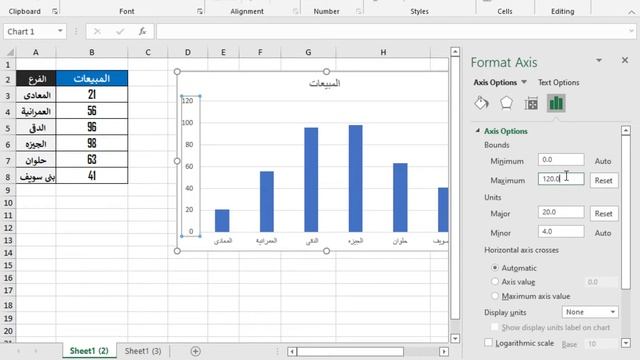Switch to Sheet1 (2) tab
The width and height of the screenshot is (640, 360).
coord(89,351)
